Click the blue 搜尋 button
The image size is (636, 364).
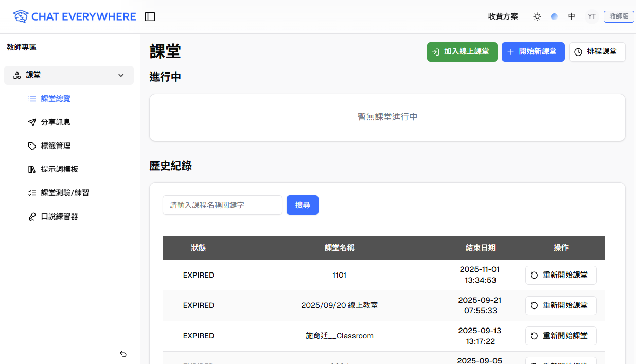click(303, 205)
